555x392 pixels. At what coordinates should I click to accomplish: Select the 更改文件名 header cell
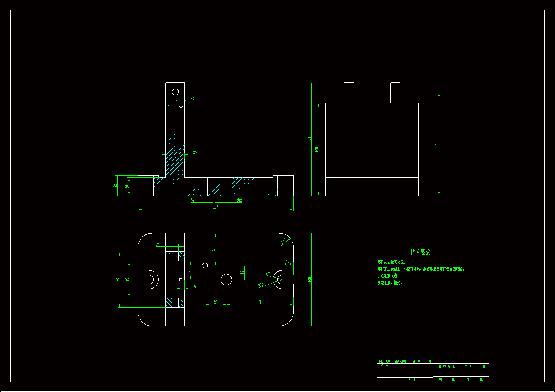(400, 361)
